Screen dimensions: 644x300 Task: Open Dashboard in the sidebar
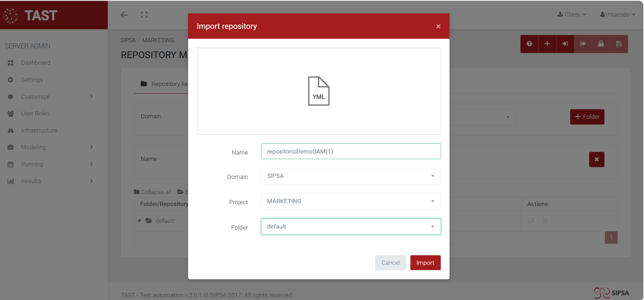(36, 63)
